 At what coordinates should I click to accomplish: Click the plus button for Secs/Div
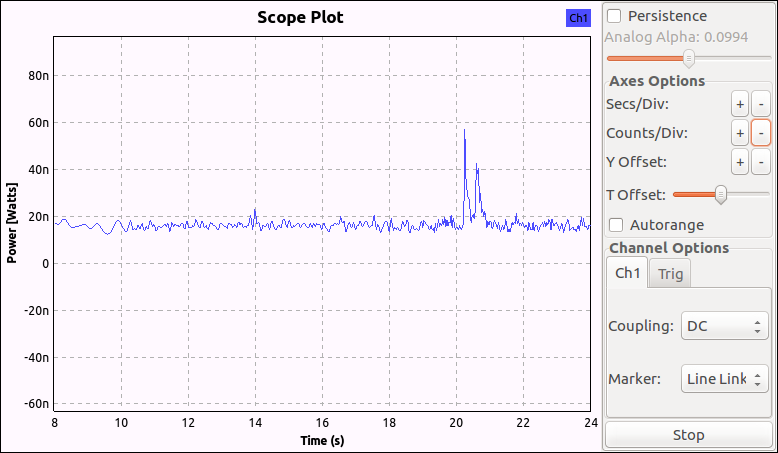pos(740,103)
